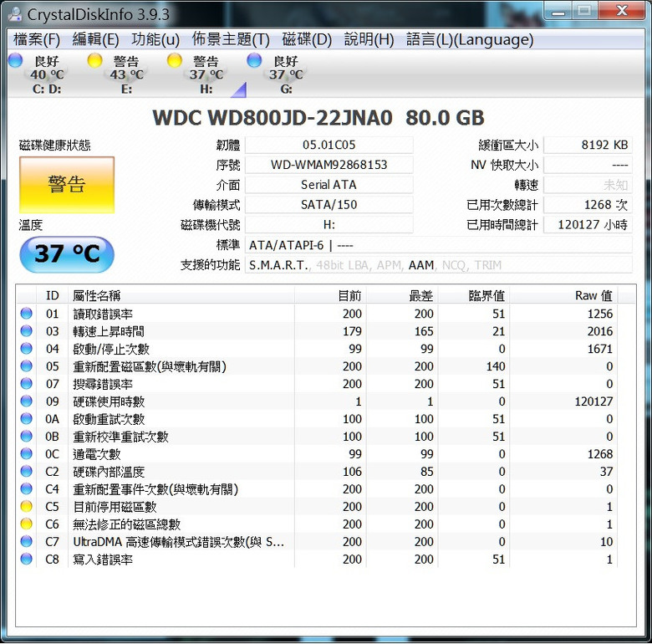Click the serial number field WD-WMAM92868153
Image resolution: width=652 pixels, height=644 pixels.
point(329,165)
